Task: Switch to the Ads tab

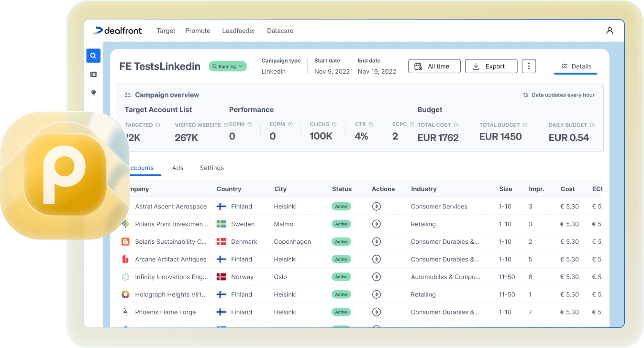Action: pyautogui.click(x=178, y=168)
